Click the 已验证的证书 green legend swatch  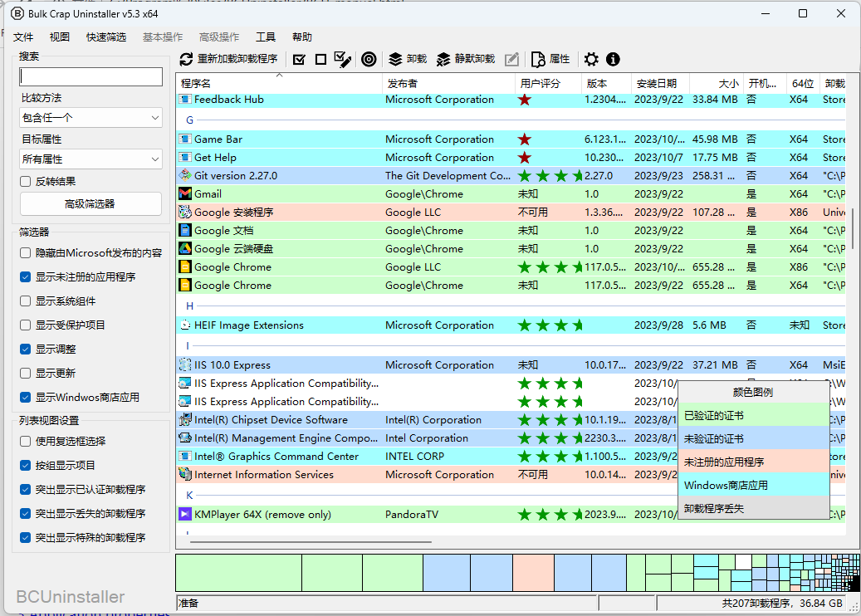pyautogui.click(x=753, y=416)
